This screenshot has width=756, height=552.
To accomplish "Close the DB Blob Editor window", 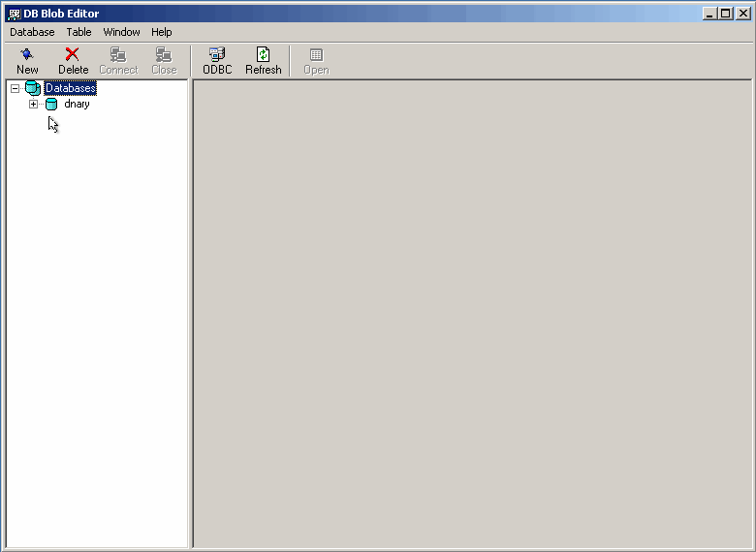I will pos(743,14).
